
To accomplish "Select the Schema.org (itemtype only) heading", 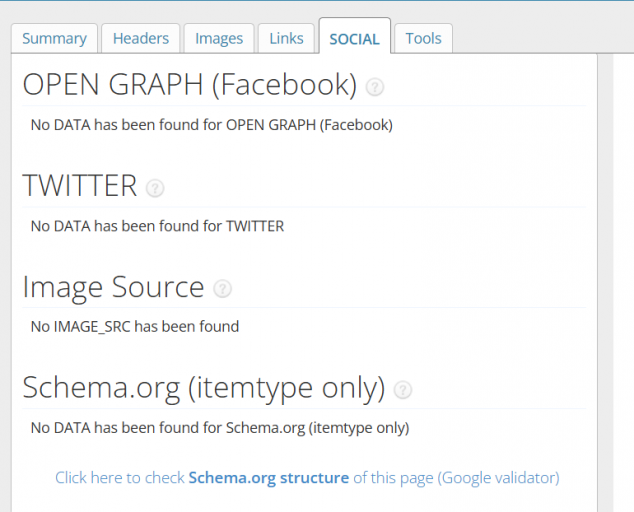I will [x=204, y=388].
